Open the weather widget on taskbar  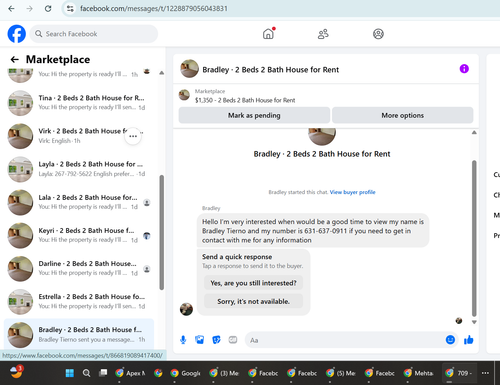16,372
